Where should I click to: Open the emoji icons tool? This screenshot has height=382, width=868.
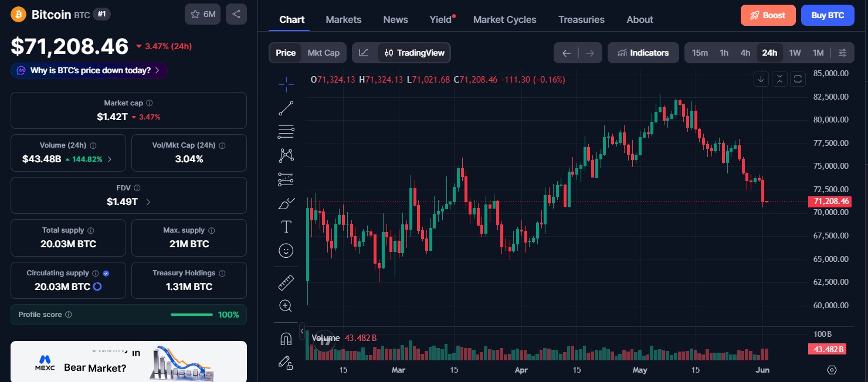tap(286, 251)
